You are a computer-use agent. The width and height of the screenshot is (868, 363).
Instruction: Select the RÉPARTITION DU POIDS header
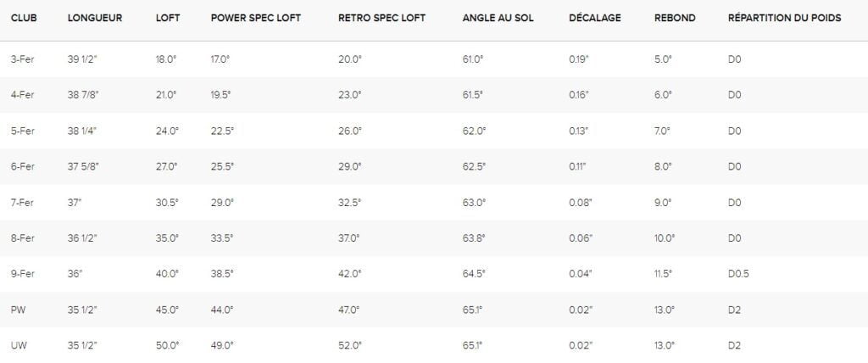point(784,18)
